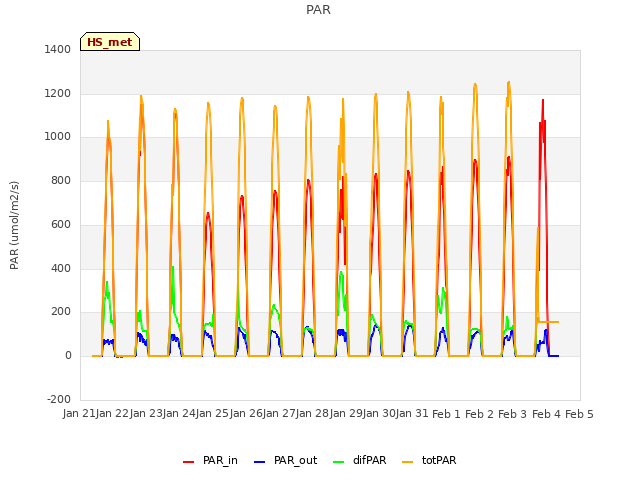The image size is (640, 480).
Task: Toggle the difPAR legend entry
Action: pos(360,460)
